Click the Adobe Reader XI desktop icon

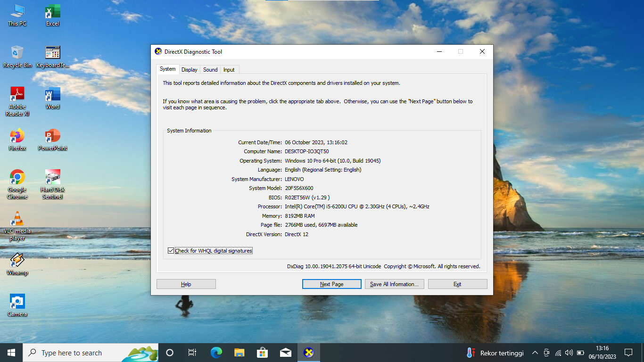pos(17,95)
